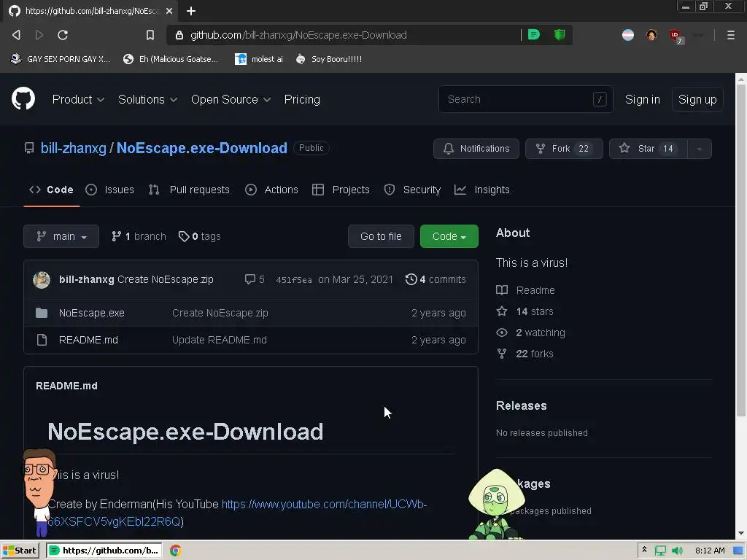Click the profile avatar extension icon
Image resolution: width=747 pixels, height=560 pixels.
click(x=651, y=35)
